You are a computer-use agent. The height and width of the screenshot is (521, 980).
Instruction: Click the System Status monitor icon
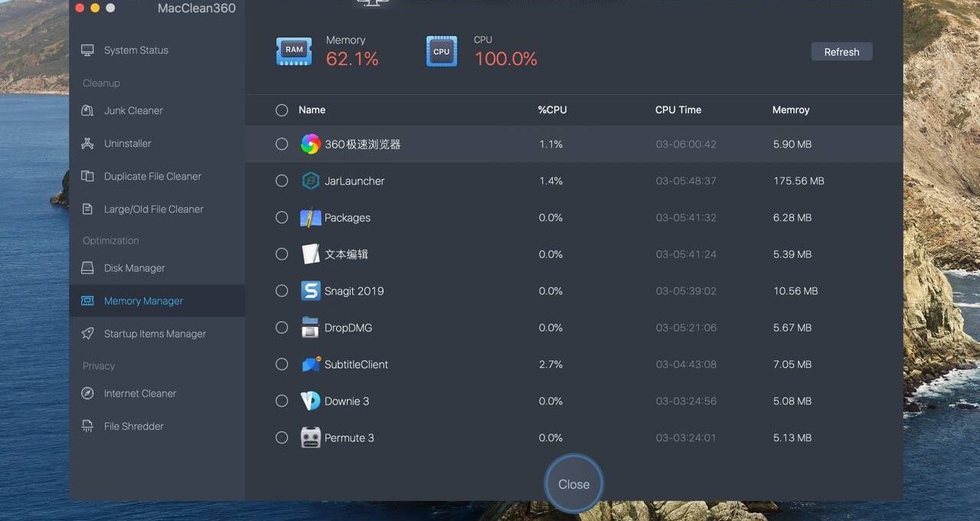tap(87, 50)
